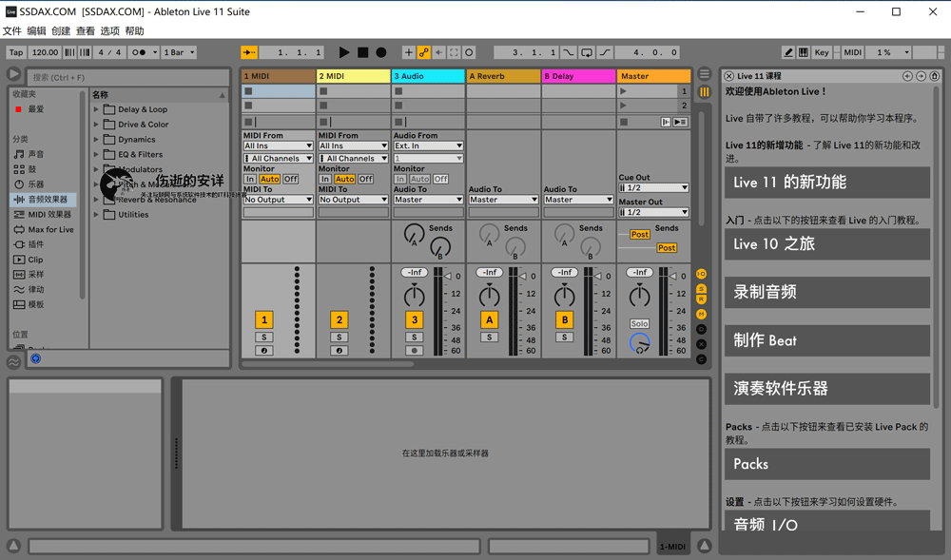
Task: Toggle Automation Arm chain icon
Action: (x=423, y=52)
